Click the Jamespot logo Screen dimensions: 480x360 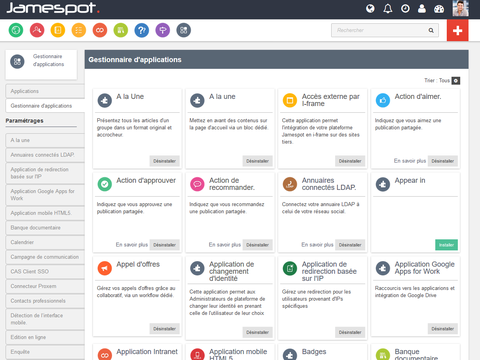pyautogui.click(x=53, y=8)
